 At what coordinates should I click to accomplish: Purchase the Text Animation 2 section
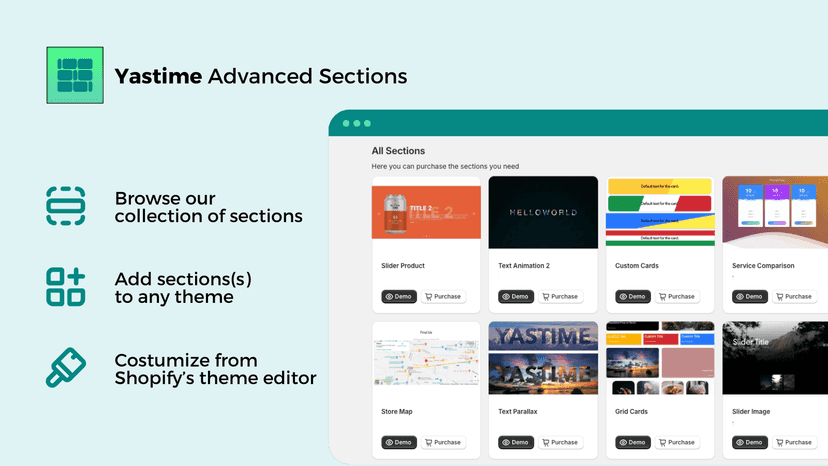(560, 296)
